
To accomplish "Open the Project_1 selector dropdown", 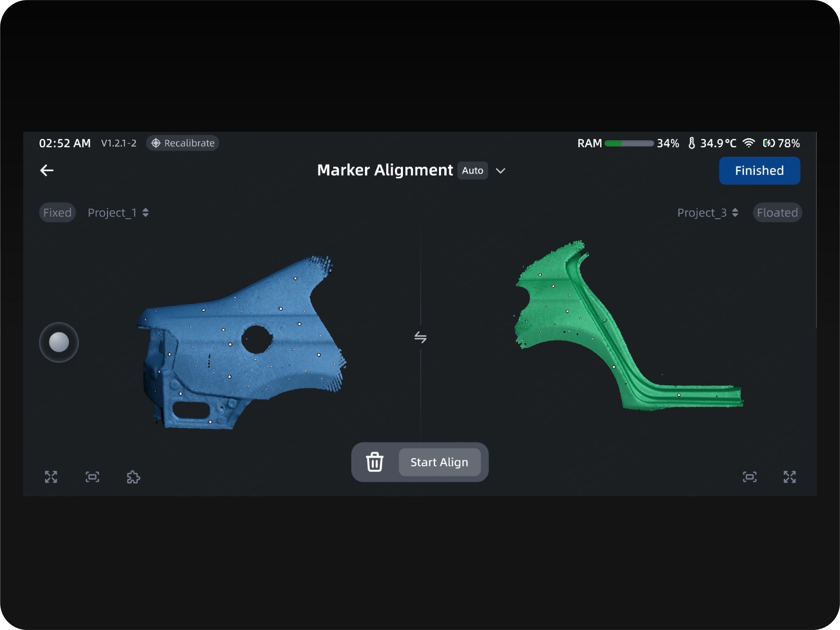I will (118, 213).
